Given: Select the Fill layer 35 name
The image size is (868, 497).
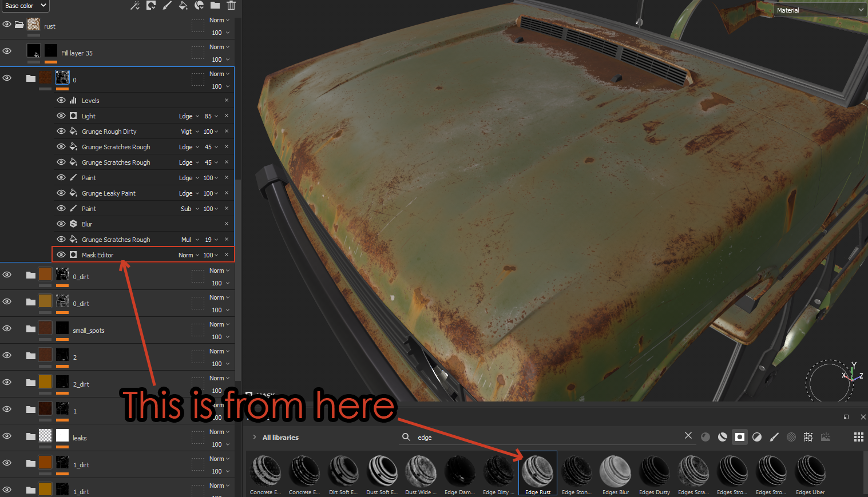Looking at the screenshot, I should [77, 53].
